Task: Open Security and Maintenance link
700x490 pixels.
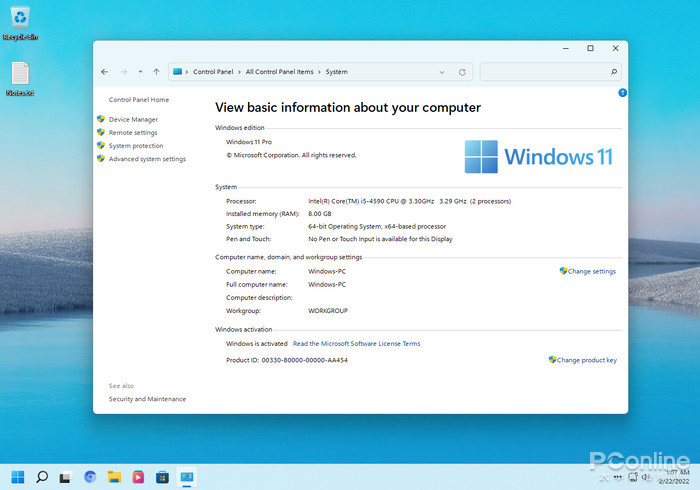Action: pyautogui.click(x=147, y=399)
